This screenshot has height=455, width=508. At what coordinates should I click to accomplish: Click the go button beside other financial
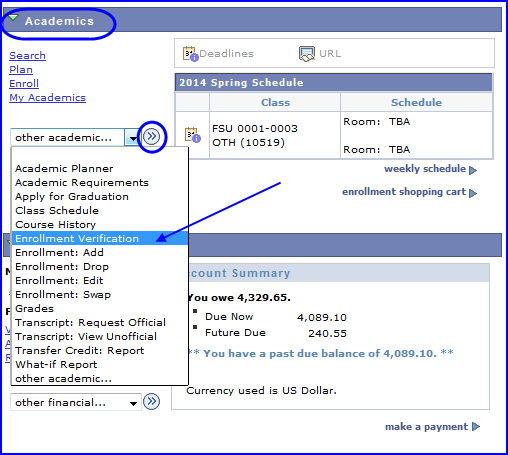click(152, 401)
